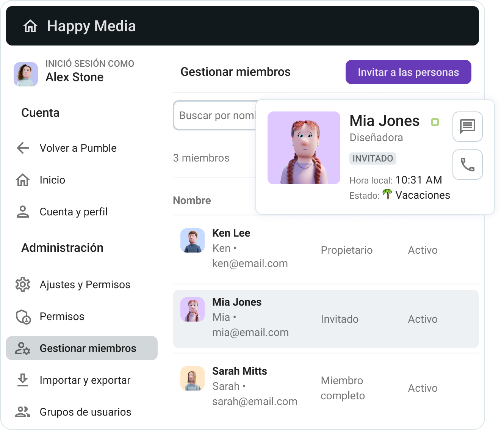Click the back arrow beside Volver a Pumble

click(23, 148)
